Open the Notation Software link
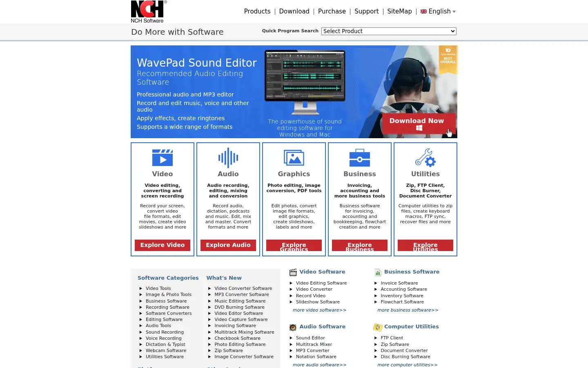This screenshot has width=588, height=368. [x=316, y=357]
